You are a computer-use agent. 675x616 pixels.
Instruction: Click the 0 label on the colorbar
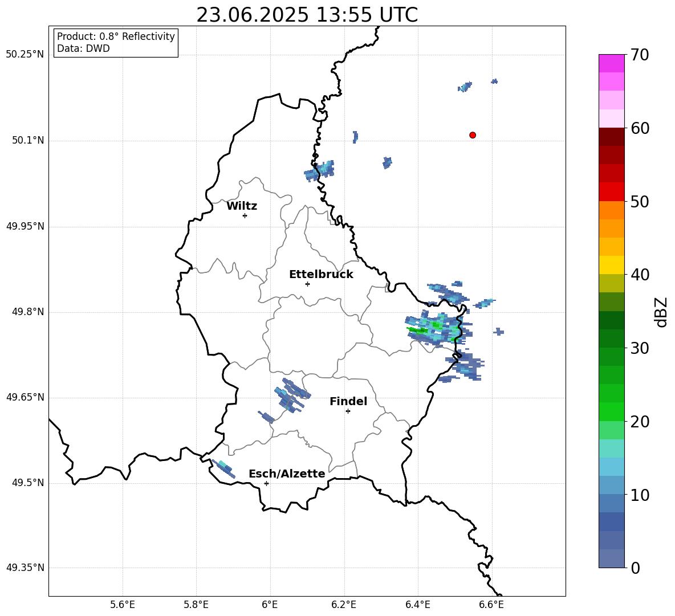tap(635, 568)
